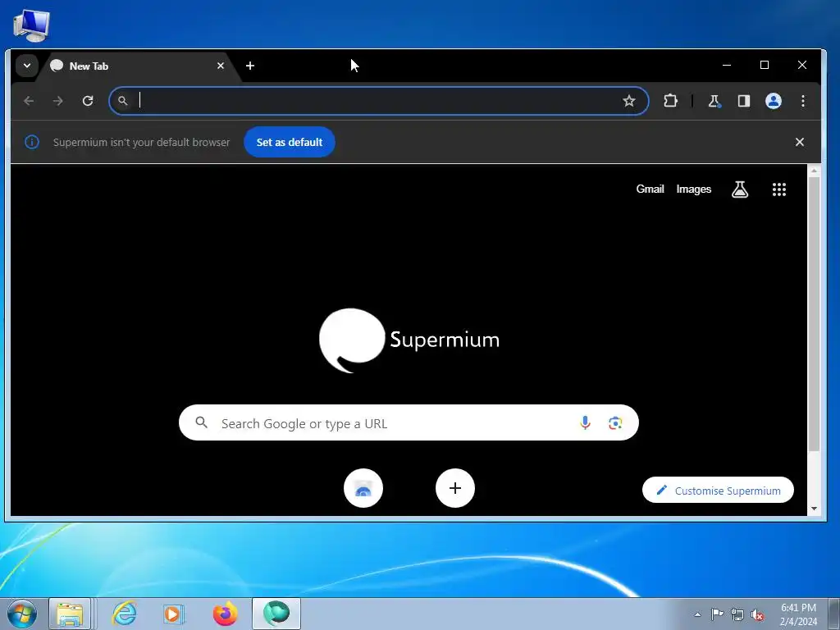Toggle the side panel button
This screenshot has height=630, width=840.
click(x=743, y=101)
